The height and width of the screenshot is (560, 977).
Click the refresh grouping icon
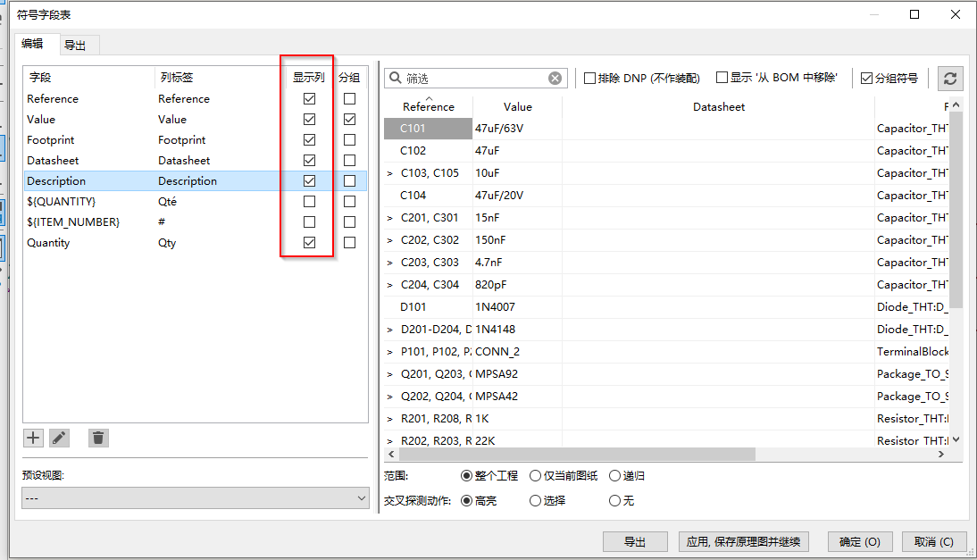click(950, 79)
